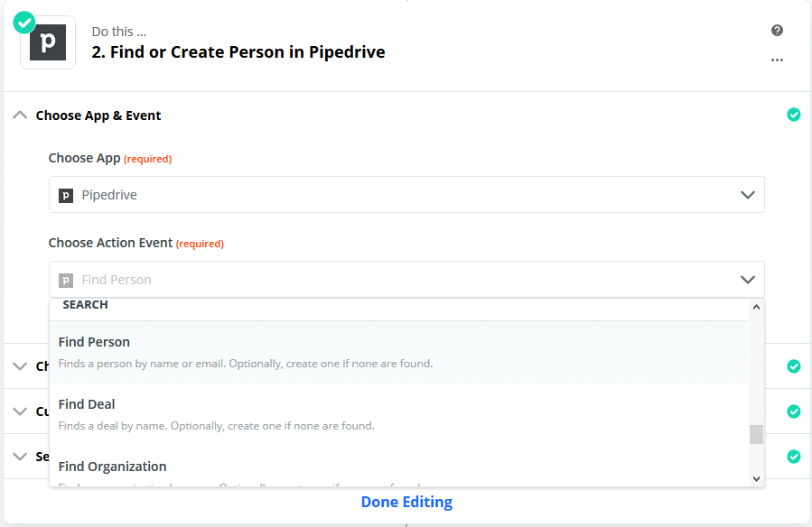Select Find Person action event option

[399, 352]
